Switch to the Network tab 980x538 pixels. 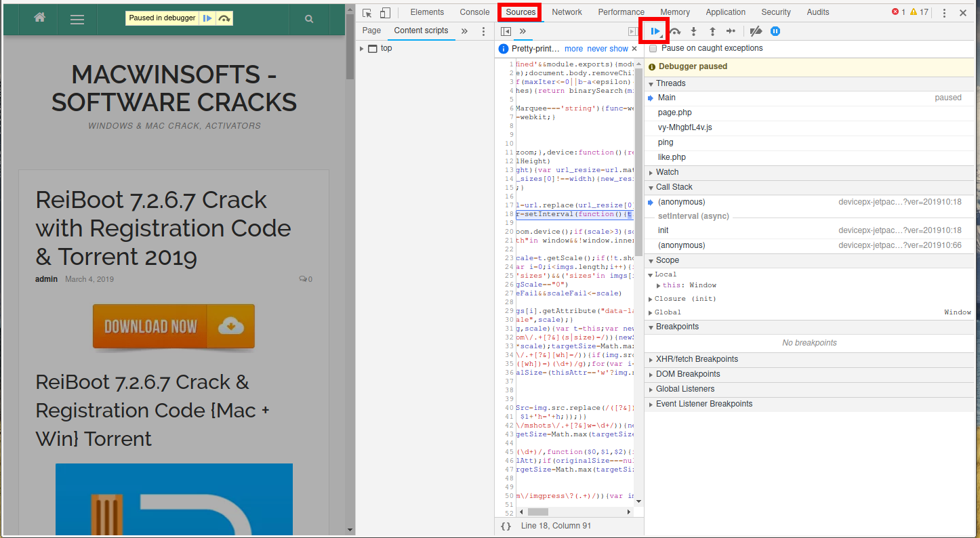click(x=567, y=12)
